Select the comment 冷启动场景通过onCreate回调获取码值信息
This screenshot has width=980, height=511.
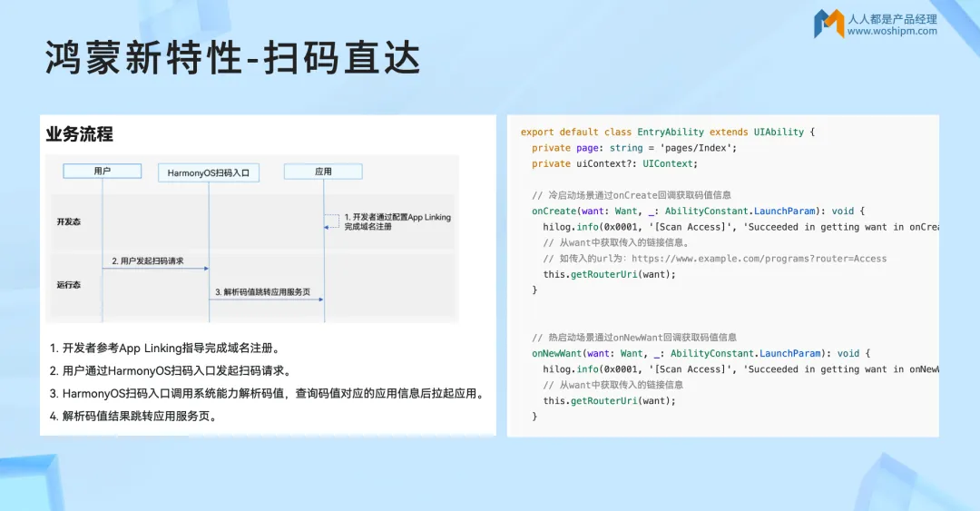click(x=632, y=195)
